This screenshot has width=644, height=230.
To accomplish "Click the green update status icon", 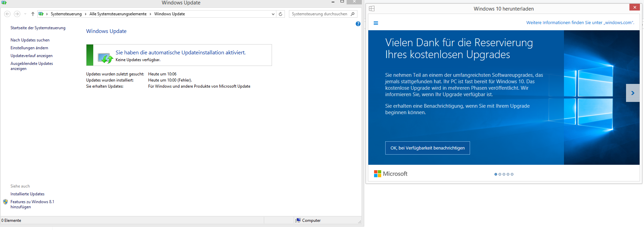I will click(105, 58).
